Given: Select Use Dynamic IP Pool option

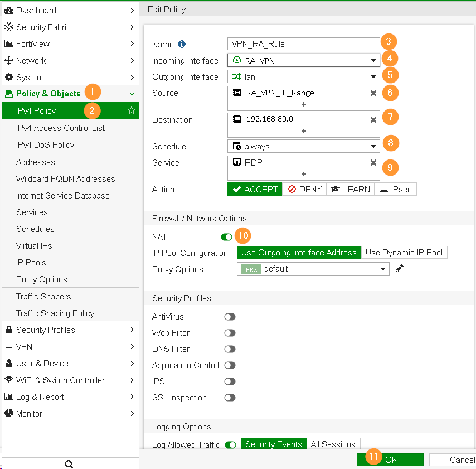Looking at the screenshot, I should pos(404,253).
